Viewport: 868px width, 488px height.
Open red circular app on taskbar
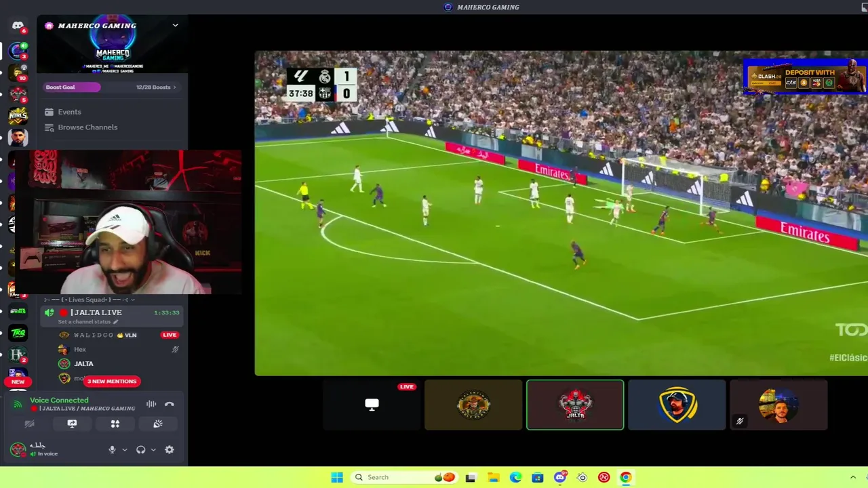coord(604,477)
